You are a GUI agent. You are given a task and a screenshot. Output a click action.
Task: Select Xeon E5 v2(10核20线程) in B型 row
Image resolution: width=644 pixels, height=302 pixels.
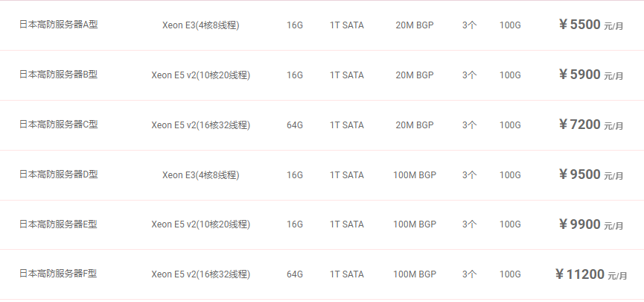[200, 75]
